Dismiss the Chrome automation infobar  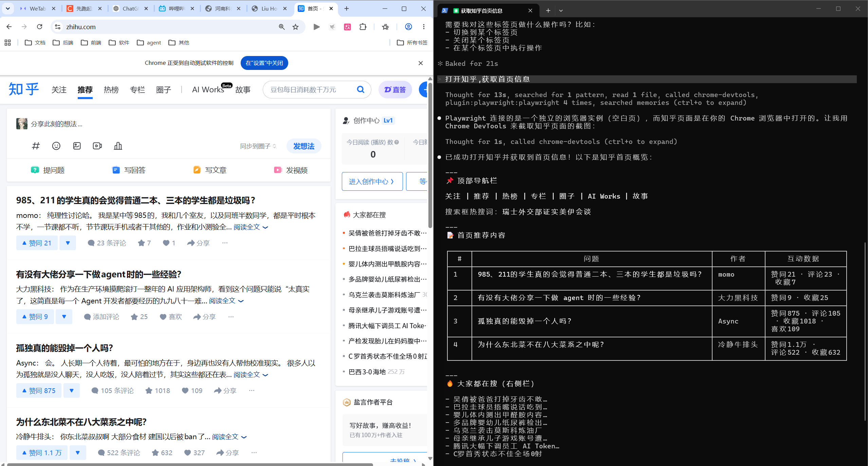pyautogui.click(x=421, y=63)
